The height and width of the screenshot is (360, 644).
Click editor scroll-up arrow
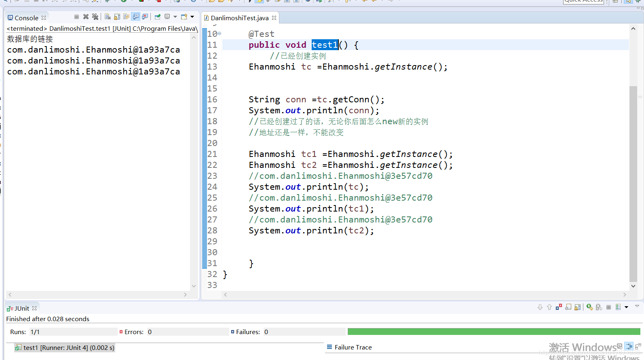pyautogui.click(x=633, y=29)
